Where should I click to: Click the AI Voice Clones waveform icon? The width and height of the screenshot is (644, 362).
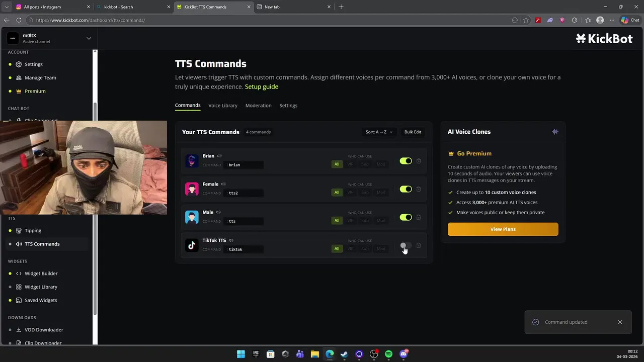555,132
